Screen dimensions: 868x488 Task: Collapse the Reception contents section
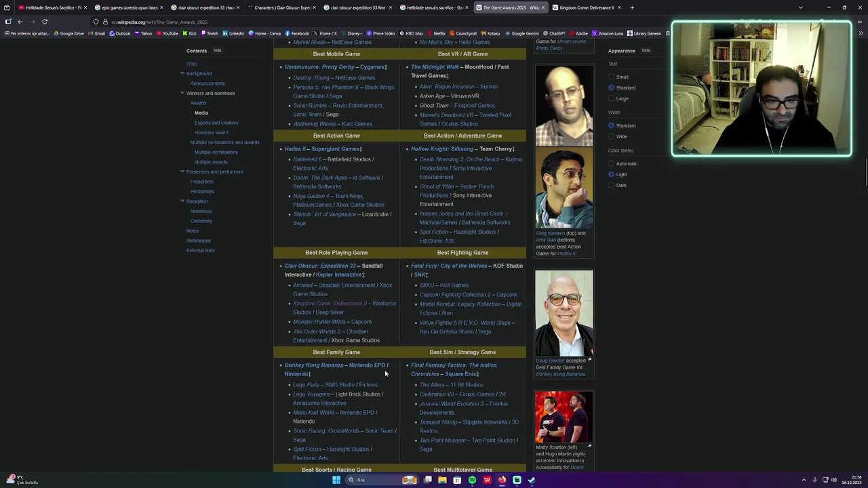[182, 201]
